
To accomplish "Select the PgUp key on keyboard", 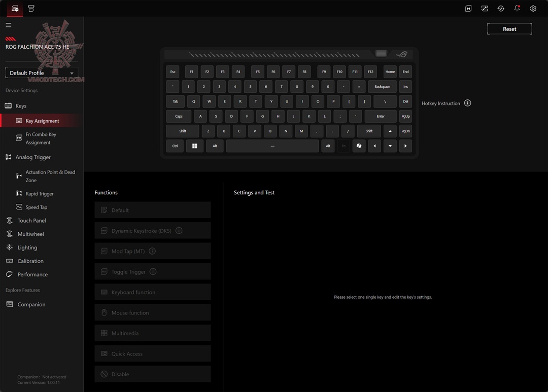I will [405, 116].
